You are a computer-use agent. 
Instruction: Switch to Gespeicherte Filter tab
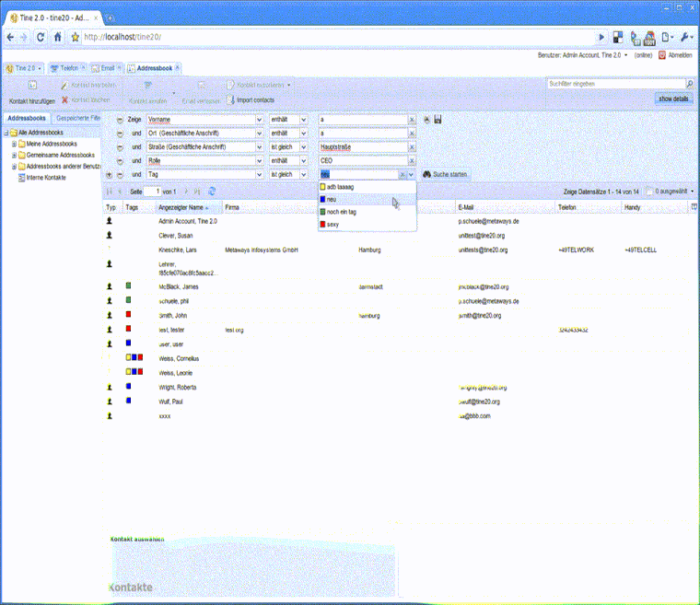77,118
